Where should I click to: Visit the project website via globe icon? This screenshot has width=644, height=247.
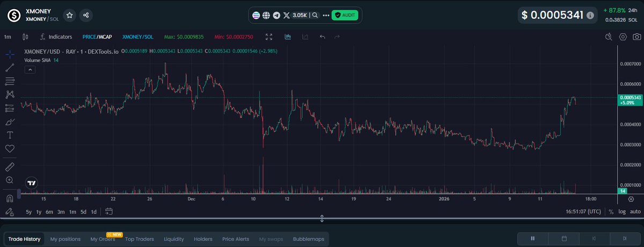(x=266, y=16)
